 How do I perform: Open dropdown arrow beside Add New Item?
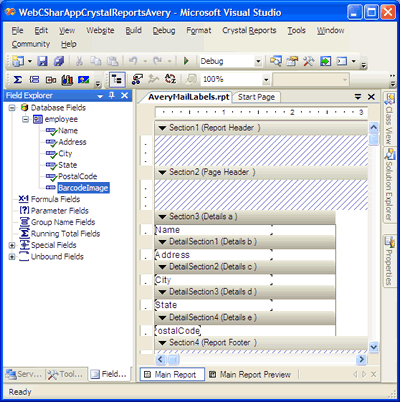click(x=30, y=61)
